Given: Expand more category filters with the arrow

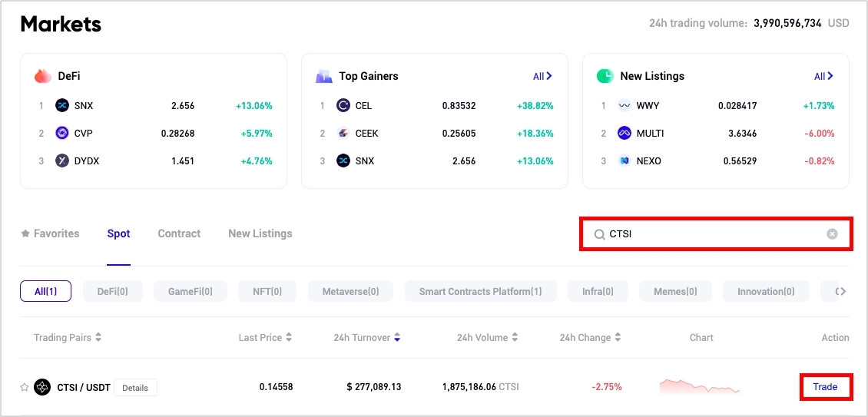Looking at the screenshot, I should tap(841, 291).
